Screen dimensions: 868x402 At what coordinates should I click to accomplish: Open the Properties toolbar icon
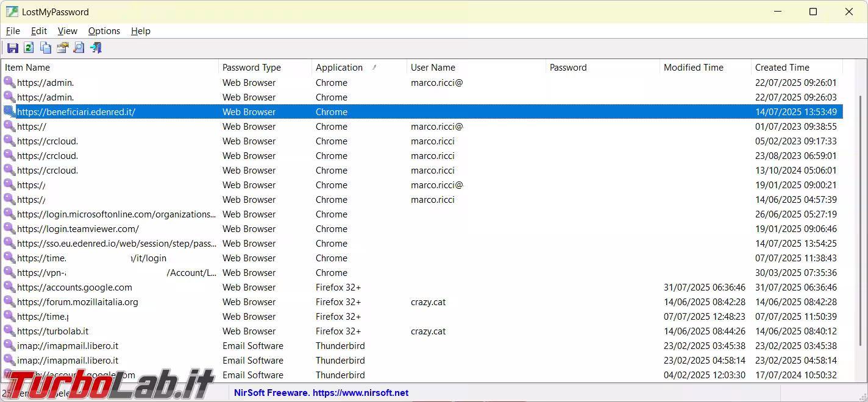click(x=62, y=48)
